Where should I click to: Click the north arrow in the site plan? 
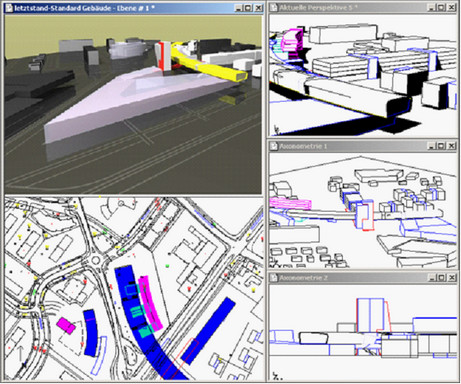pos(20,354)
